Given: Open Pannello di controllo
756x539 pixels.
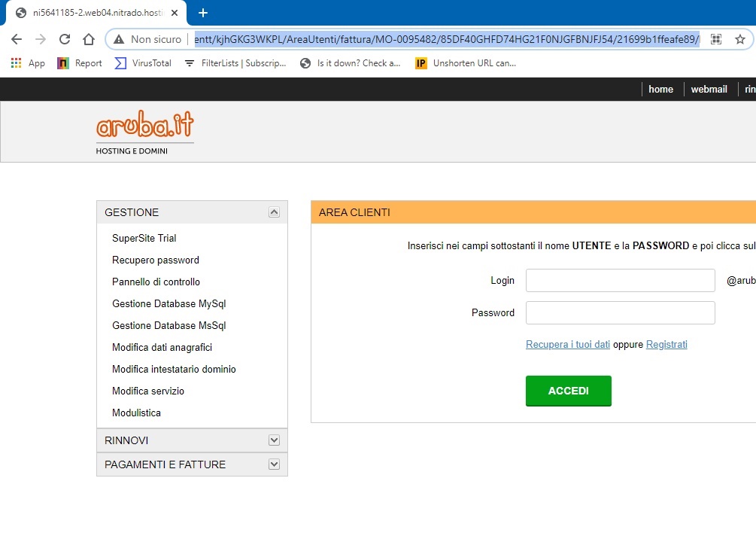Looking at the screenshot, I should [156, 282].
